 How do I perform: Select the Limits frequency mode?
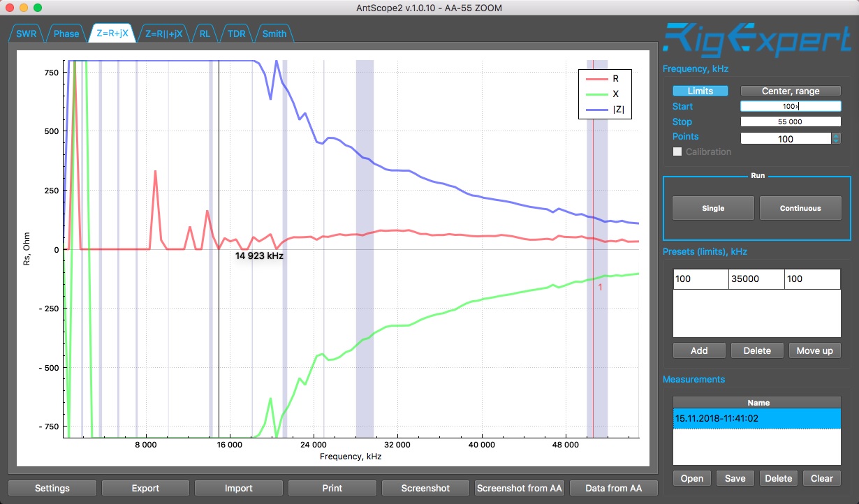pos(700,91)
